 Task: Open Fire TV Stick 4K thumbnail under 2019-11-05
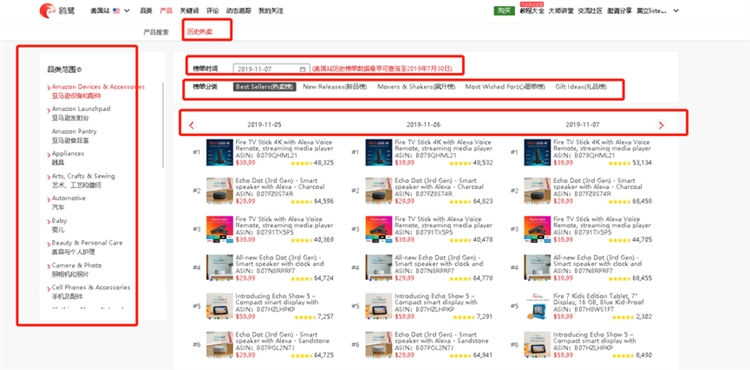220,152
